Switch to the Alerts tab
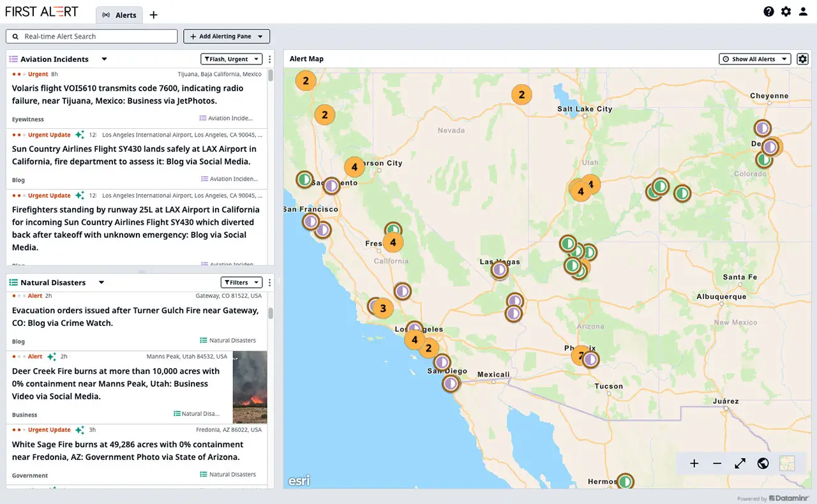 119,15
